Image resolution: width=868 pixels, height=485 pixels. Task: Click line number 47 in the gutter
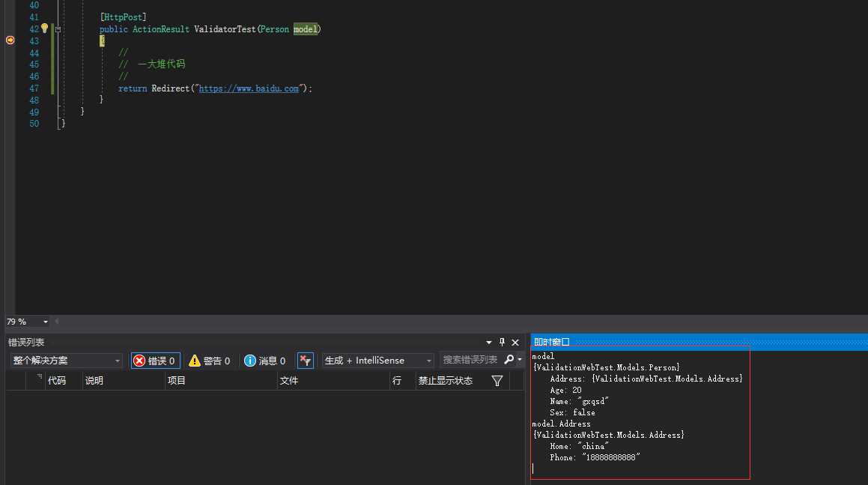(x=34, y=88)
